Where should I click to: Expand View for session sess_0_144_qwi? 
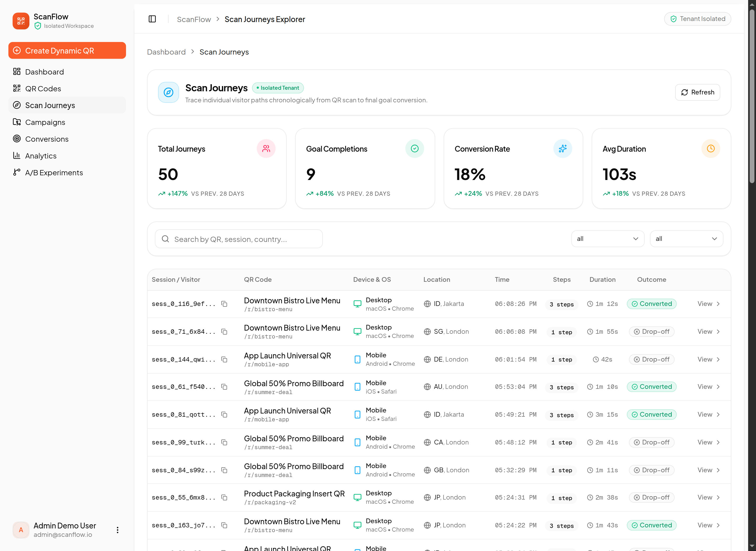[x=709, y=359]
